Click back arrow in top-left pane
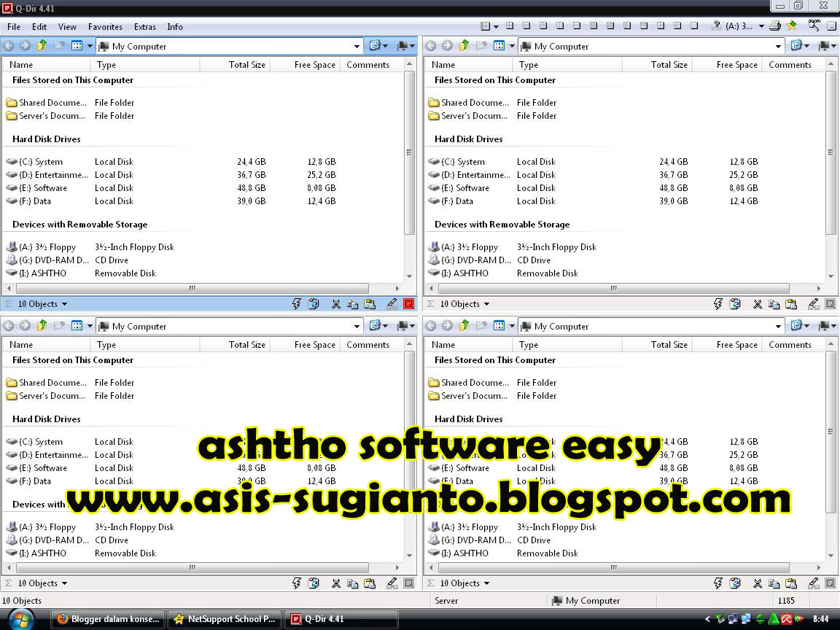840x630 pixels. [x=9, y=46]
